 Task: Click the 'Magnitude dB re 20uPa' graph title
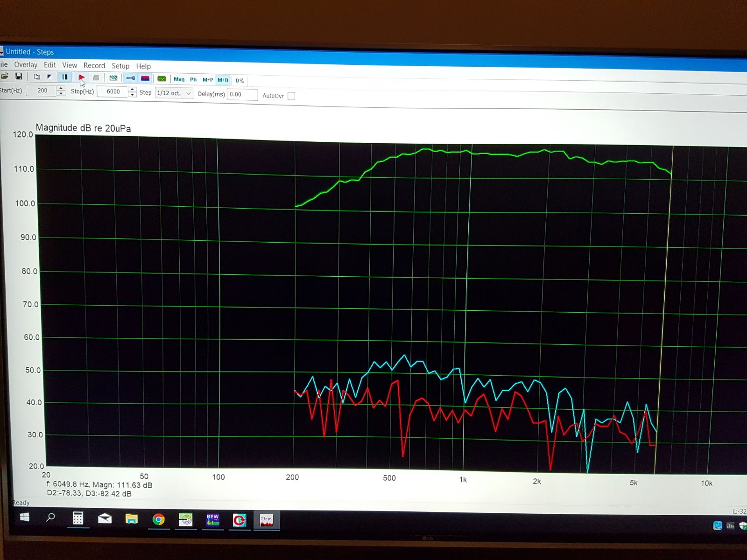pyautogui.click(x=83, y=128)
